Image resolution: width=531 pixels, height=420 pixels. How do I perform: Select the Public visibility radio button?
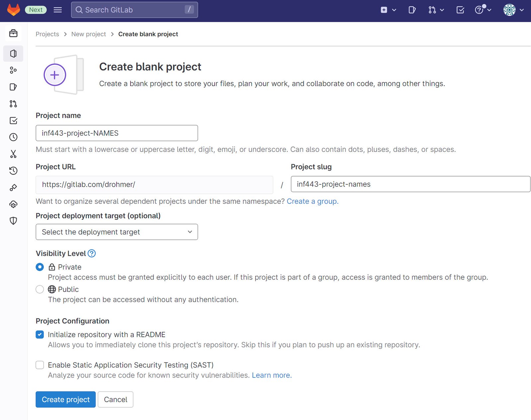click(x=39, y=289)
